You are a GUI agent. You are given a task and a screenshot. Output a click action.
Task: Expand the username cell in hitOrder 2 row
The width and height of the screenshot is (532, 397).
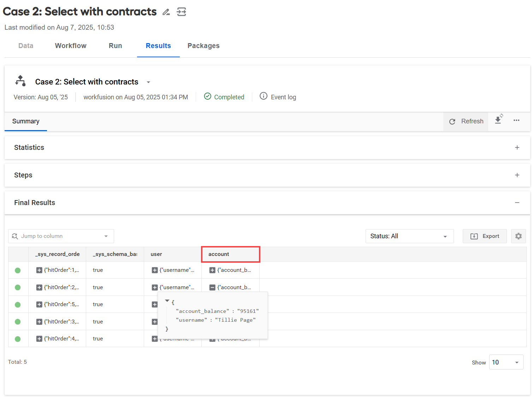pyautogui.click(x=155, y=287)
